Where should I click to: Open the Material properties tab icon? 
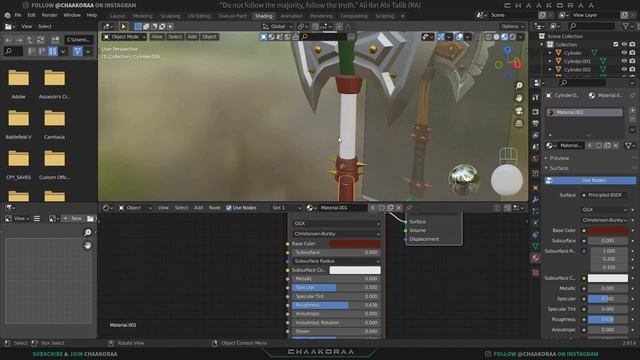[536, 258]
